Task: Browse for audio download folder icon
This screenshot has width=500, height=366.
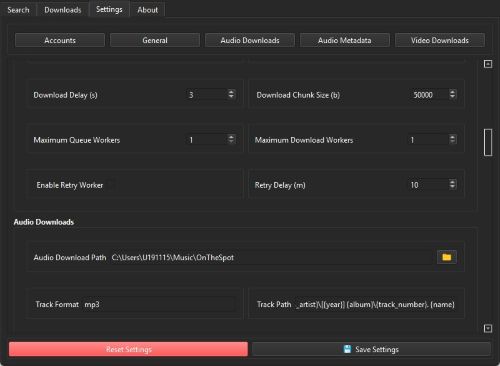Action: pyautogui.click(x=447, y=257)
